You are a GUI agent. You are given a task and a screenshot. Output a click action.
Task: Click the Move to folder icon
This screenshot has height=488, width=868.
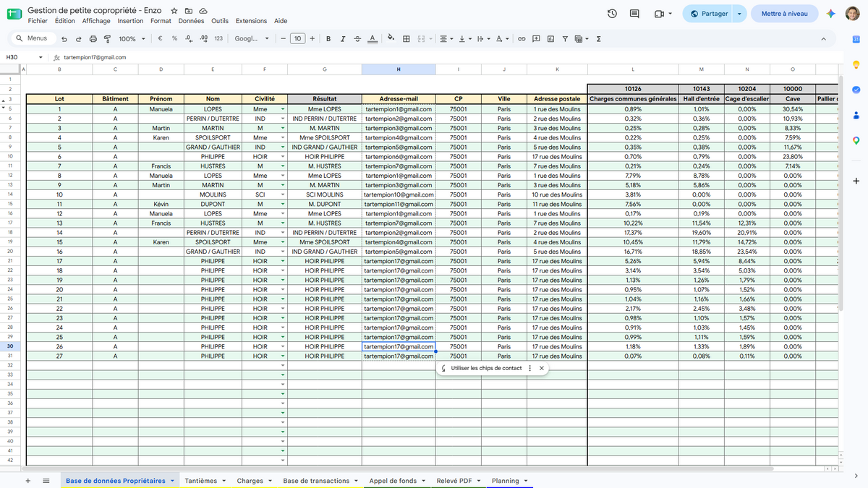[x=189, y=11]
